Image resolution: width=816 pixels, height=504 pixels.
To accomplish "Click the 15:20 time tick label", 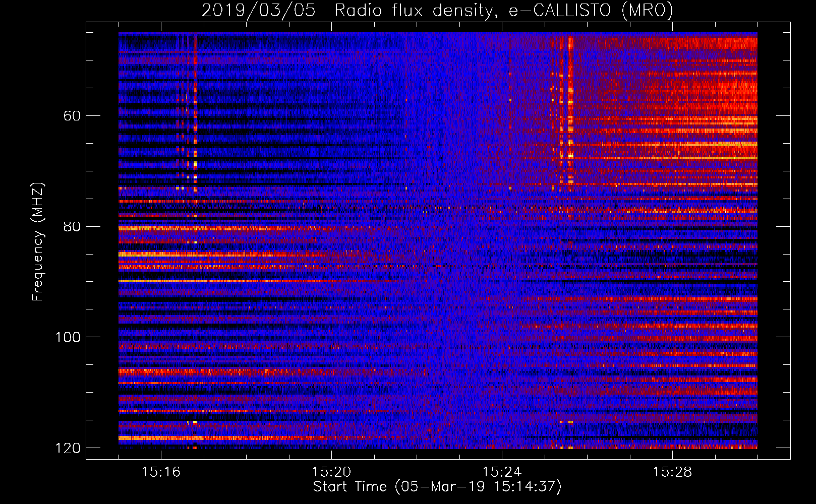I will point(331,472).
